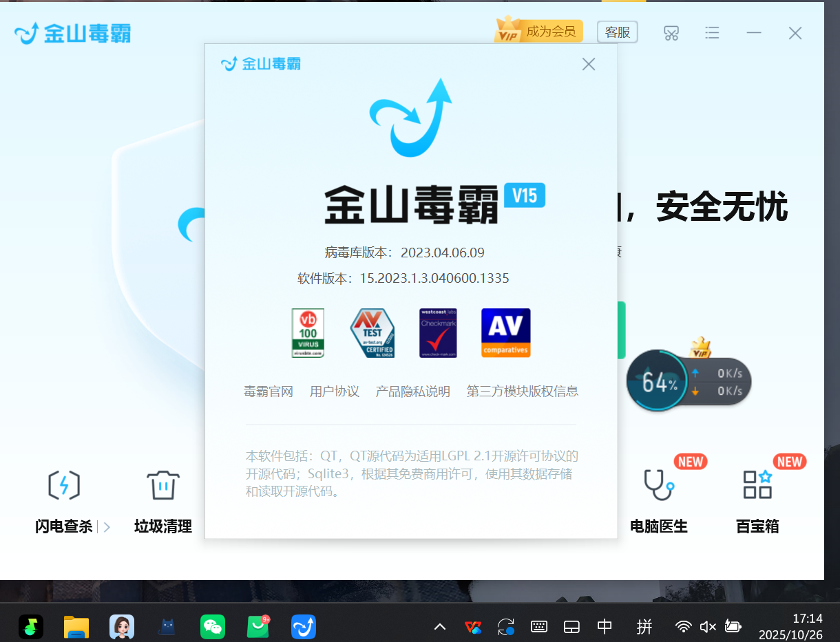This screenshot has height=642, width=840.
Task: Open the 百宝箱 toolbox
Action: (x=757, y=501)
